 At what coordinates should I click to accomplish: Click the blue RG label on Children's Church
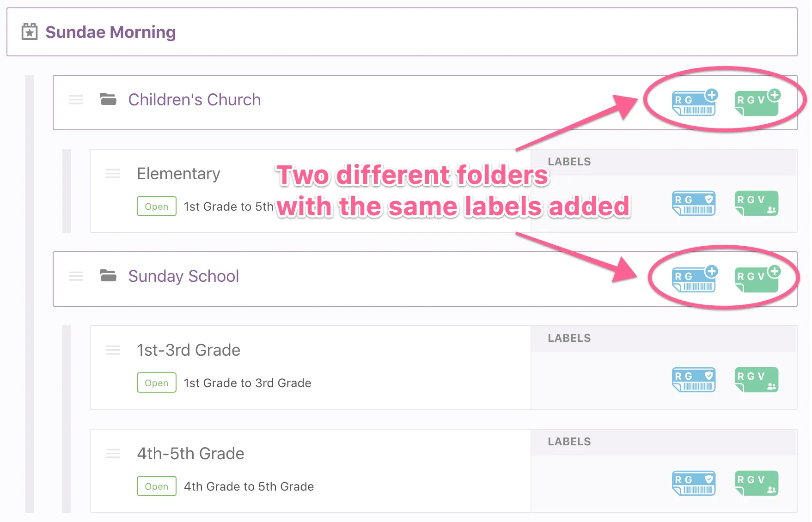[693, 103]
